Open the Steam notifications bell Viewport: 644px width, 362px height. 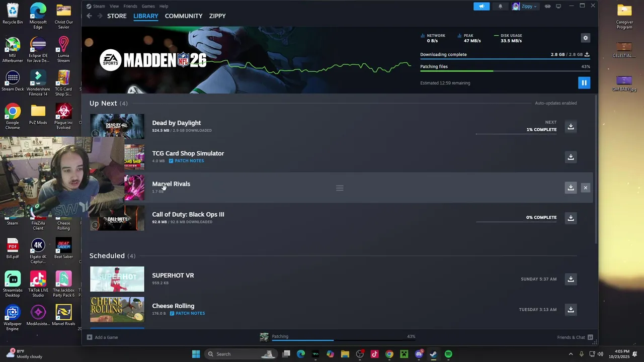500,7
